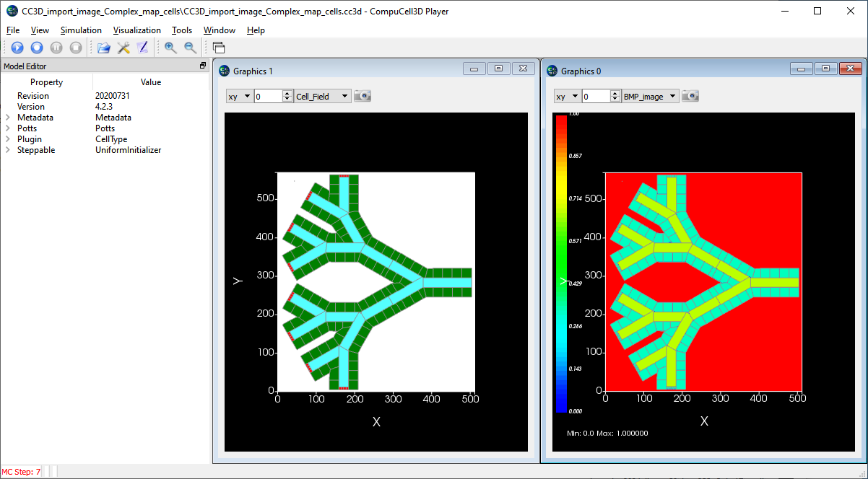The height and width of the screenshot is (479, 868).
Task: Float the Model Editor panel
Action: coord(203,66)
